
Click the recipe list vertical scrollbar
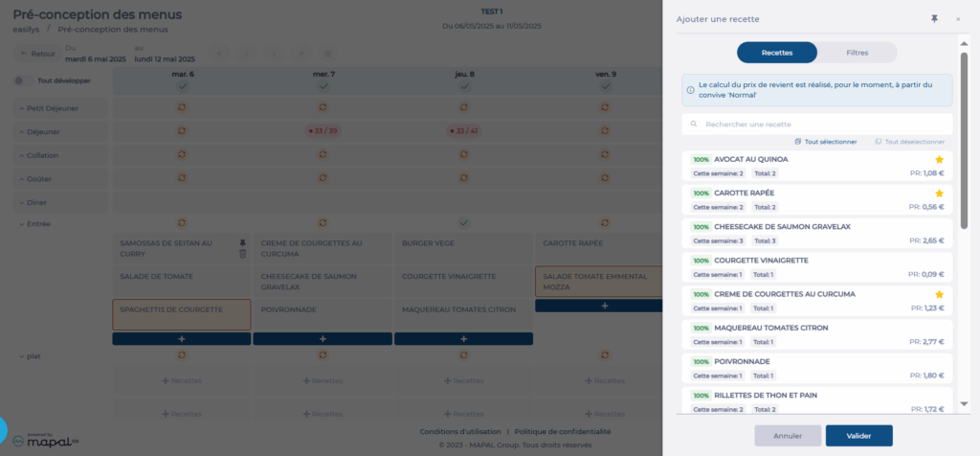click(964, 134)
